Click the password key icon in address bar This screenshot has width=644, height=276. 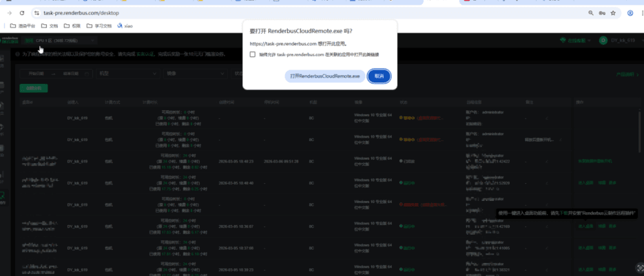click(603, 13)
